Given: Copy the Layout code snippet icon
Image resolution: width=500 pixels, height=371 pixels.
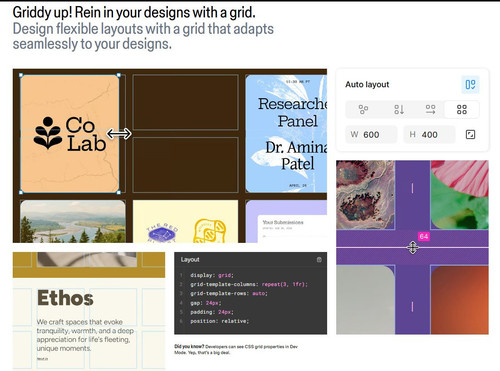Looking at the screenshot, I should [x=319, y=260].
